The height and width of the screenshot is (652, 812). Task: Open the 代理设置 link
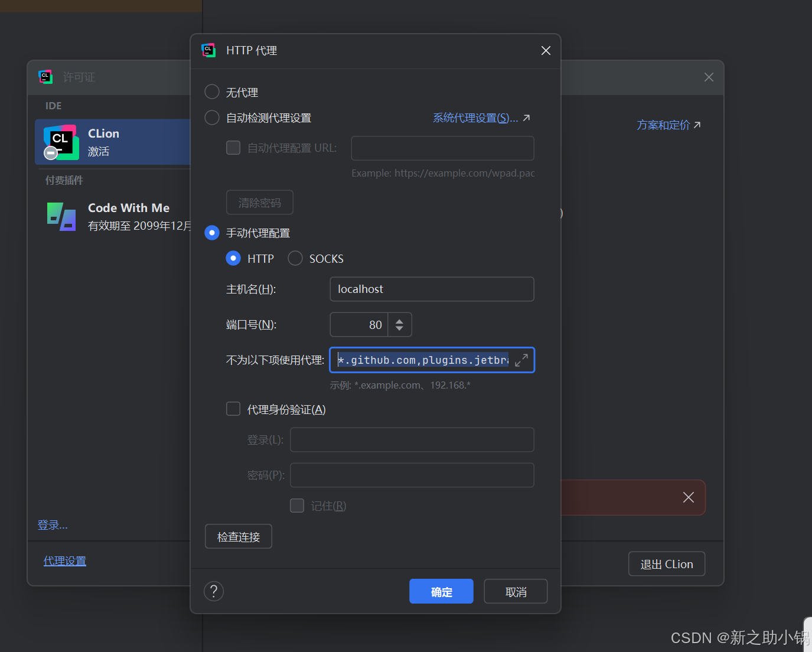pyautogui.click(x=65, y=561)
